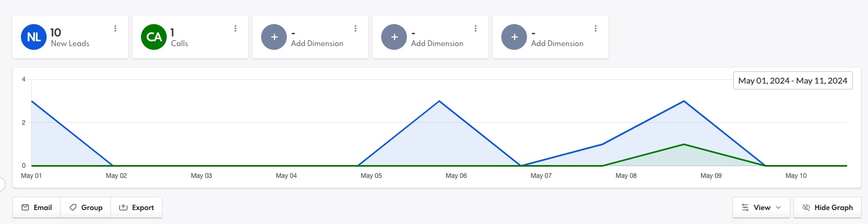Screen dimensions: 868x224
Task: Click the New Leads peak near May 06
Action: coord(439,101)
